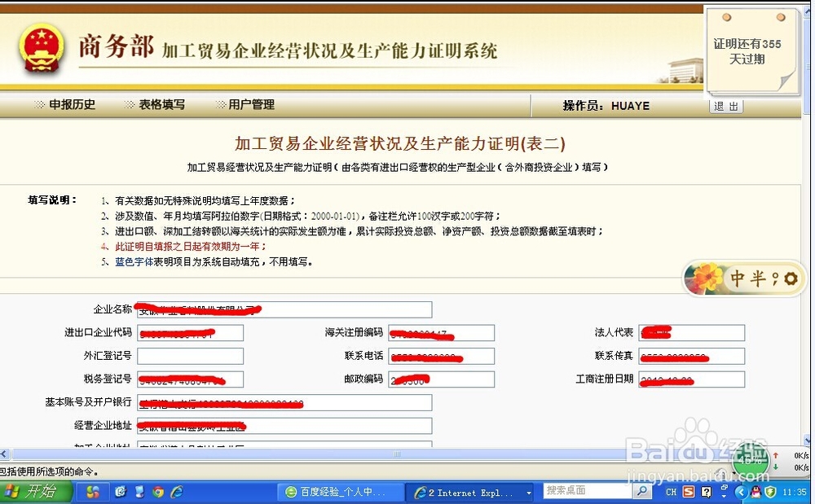The image size is (815, 504).
Task: Click the 工商注册日期 input field
Action: pyautogui.click(x=692, y=379)
